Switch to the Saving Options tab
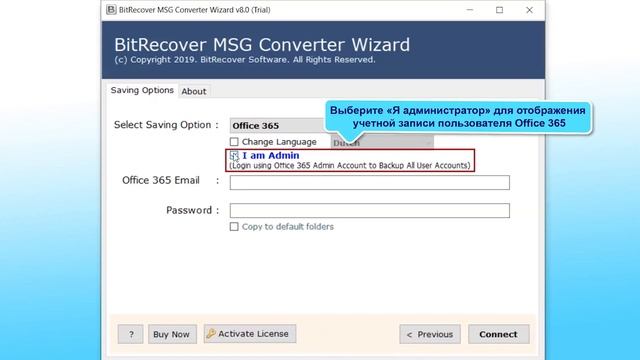640x360 pixels. (x=142, y=90)
